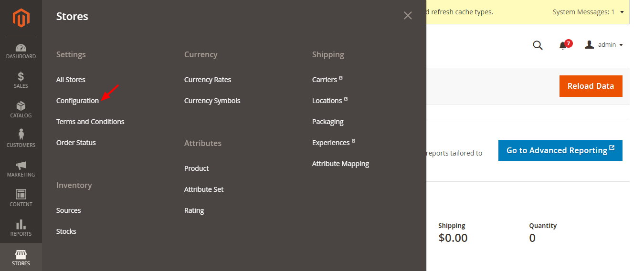
Task: Click the Magento logo icon
Action: pos(21,18)
